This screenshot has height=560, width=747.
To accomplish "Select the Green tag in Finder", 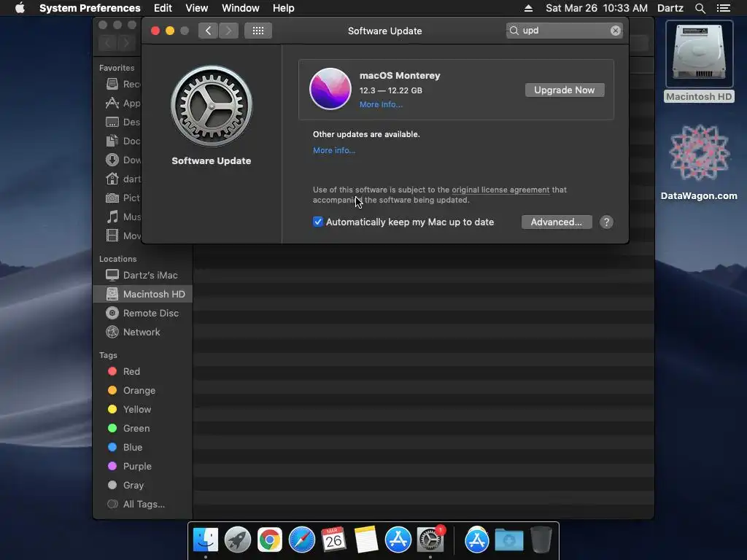I will point(143,429).
